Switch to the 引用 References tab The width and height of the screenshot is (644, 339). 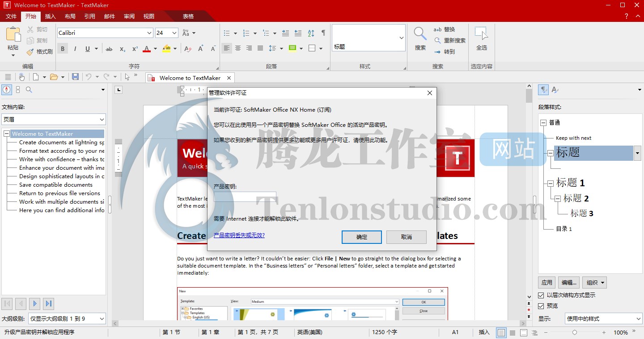(90, 17)
